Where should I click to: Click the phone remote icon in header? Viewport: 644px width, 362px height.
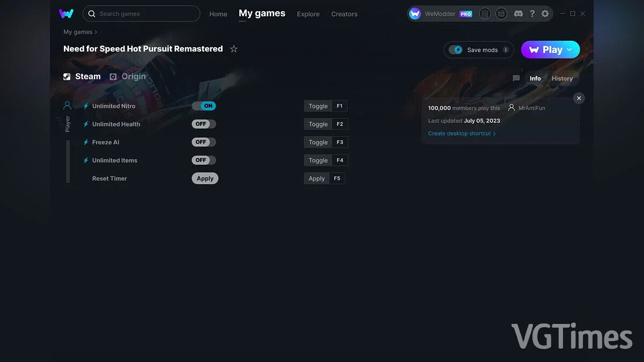485,14
